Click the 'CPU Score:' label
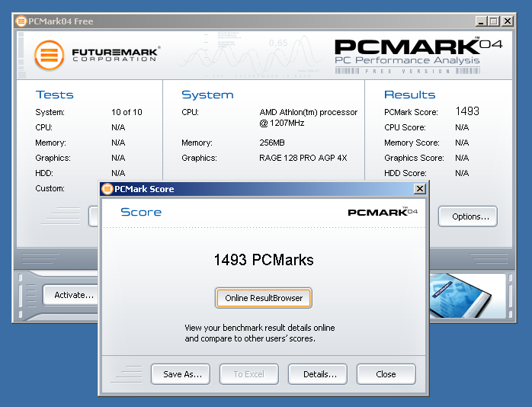 (405, 127)
